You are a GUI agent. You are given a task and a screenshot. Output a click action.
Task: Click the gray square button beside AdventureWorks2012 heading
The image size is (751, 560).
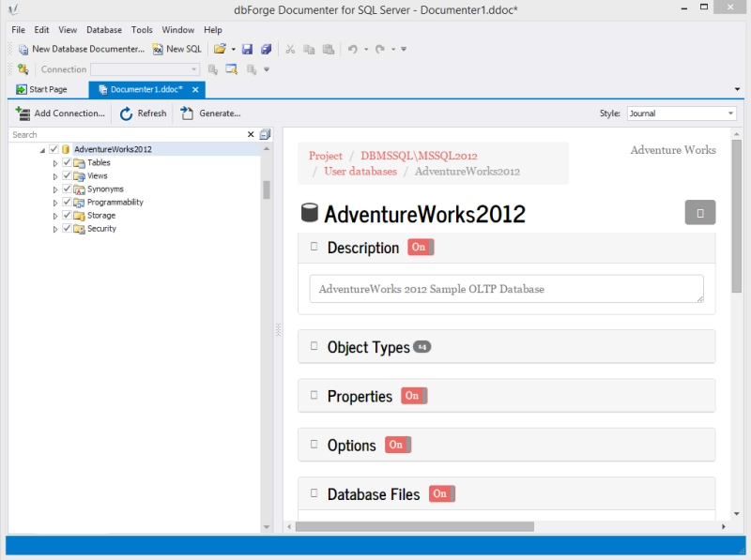coord(700,213)
